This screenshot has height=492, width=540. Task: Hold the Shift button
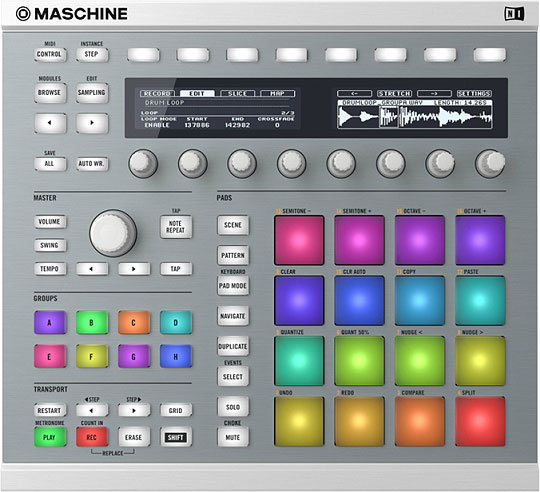[x=176, y=437]
